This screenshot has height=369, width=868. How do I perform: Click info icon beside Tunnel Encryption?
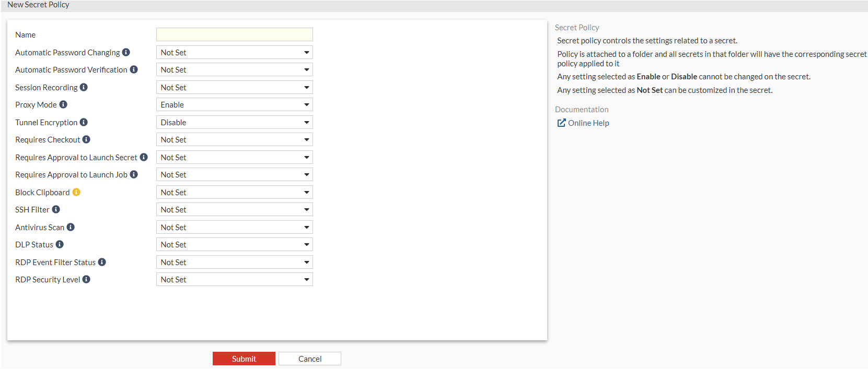[x=84, y=122]
